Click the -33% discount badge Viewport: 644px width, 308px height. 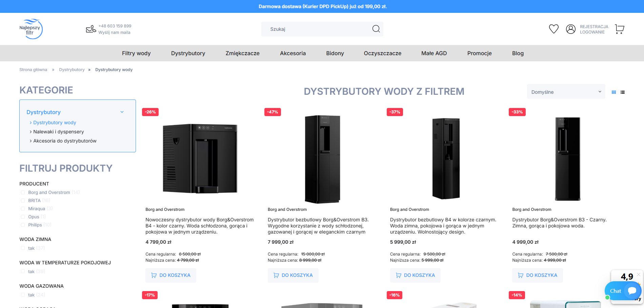tap(517, 112)
